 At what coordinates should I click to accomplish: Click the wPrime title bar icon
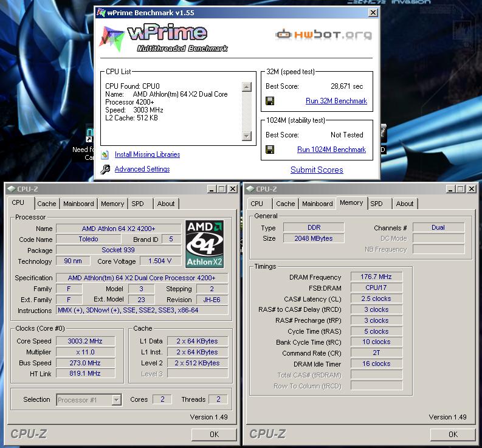(101, 13)
